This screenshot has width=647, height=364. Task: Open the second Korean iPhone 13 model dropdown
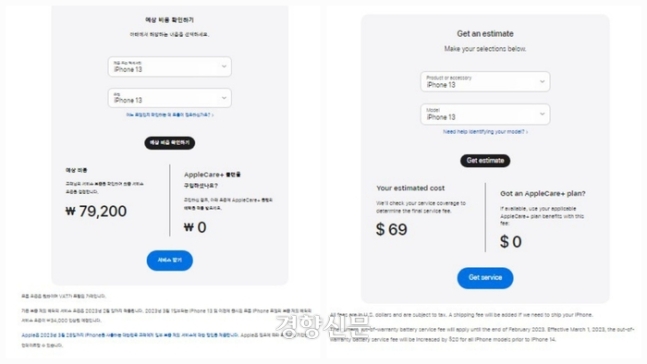(x=170, y=98)
